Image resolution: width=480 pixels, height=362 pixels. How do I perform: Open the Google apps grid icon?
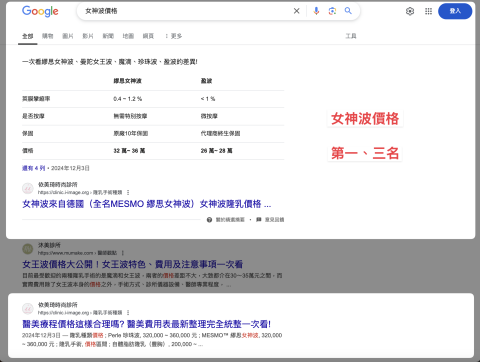tap(428, 11)
